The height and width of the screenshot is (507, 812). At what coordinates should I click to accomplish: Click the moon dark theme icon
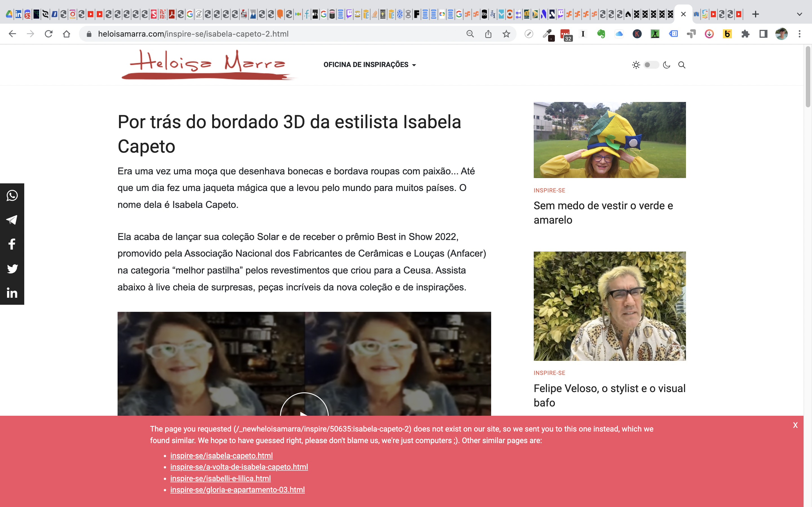667,65
